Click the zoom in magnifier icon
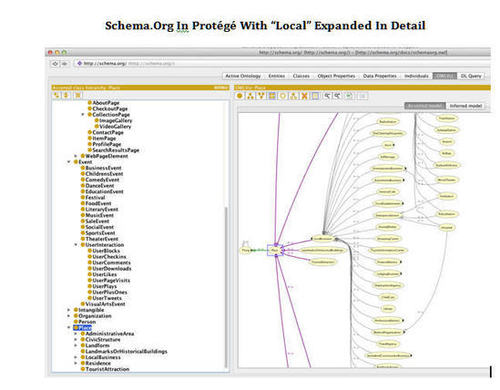Screen dimensions: 500x390 click(x=327, y=96)
